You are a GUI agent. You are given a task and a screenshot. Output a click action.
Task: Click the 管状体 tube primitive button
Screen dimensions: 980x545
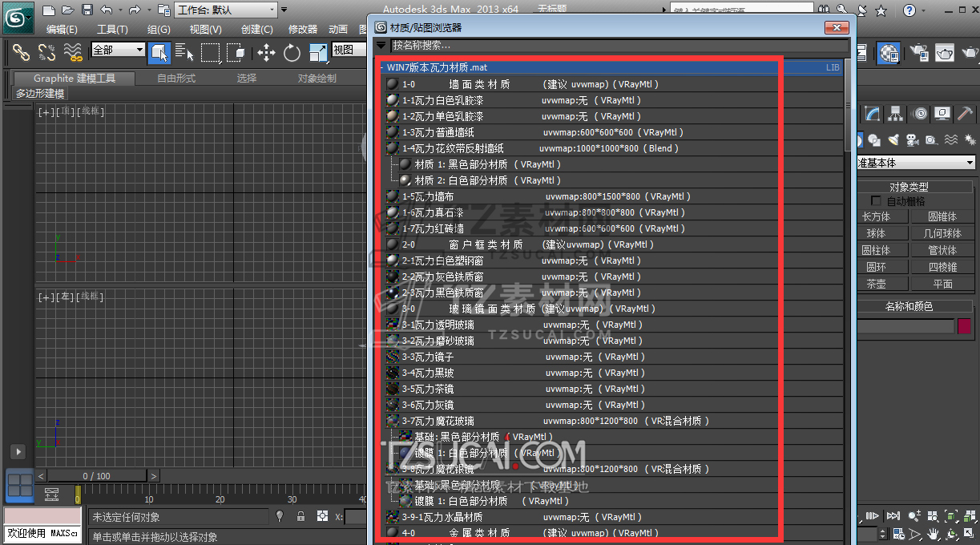point(942,250)
